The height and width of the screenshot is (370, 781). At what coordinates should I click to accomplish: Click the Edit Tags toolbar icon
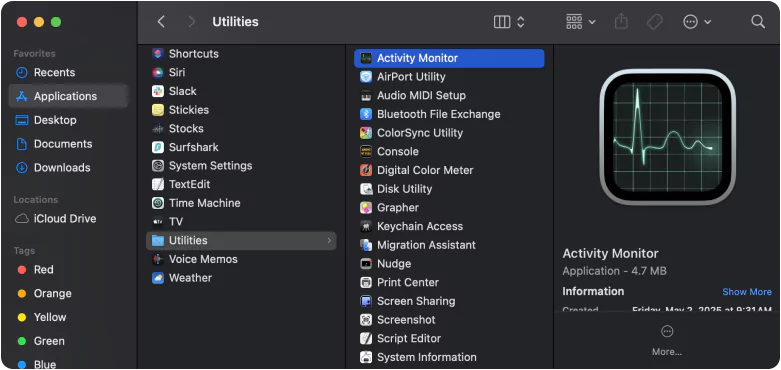654,22
